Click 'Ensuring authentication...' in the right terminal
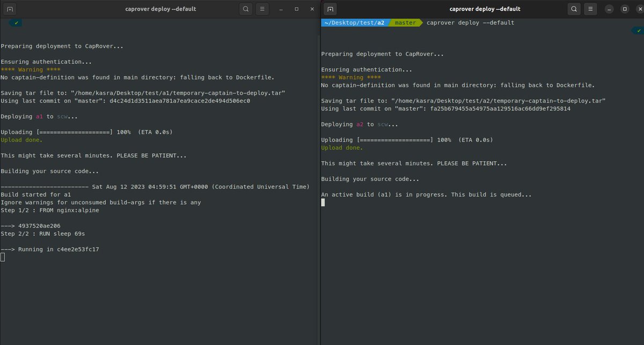Screen dimensions: 644x345 (367, 70)
